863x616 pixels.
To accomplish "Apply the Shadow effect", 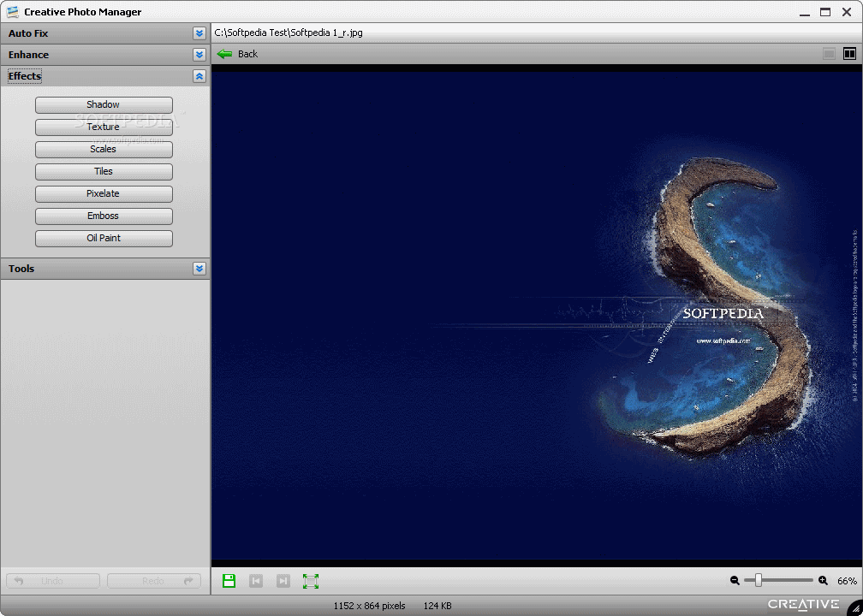I will [104, 105].
